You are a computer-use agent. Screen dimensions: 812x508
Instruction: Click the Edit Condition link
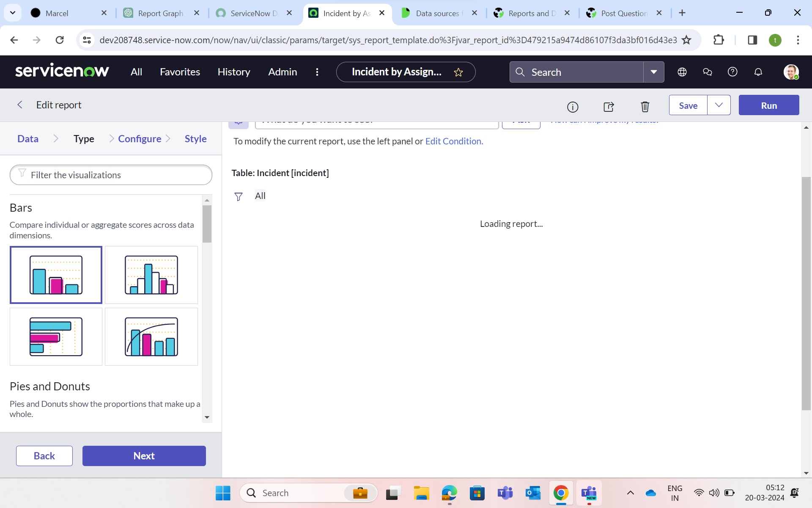point(453,141)
